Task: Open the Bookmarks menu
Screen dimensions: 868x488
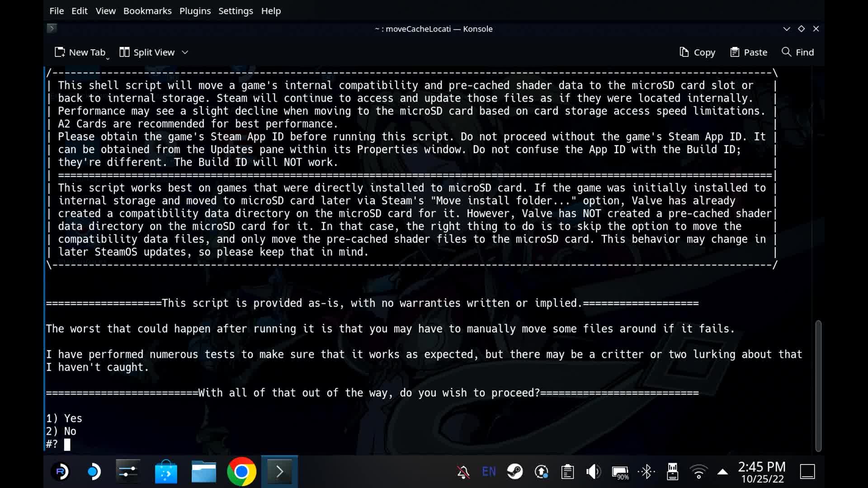Action: pos(147,11)
